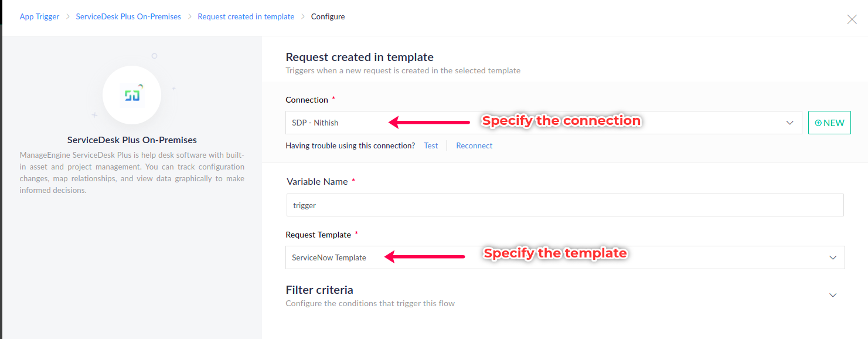Screen dimensions: 868x339
Task: Click the Reconnect link
Action: coord(474,145)
